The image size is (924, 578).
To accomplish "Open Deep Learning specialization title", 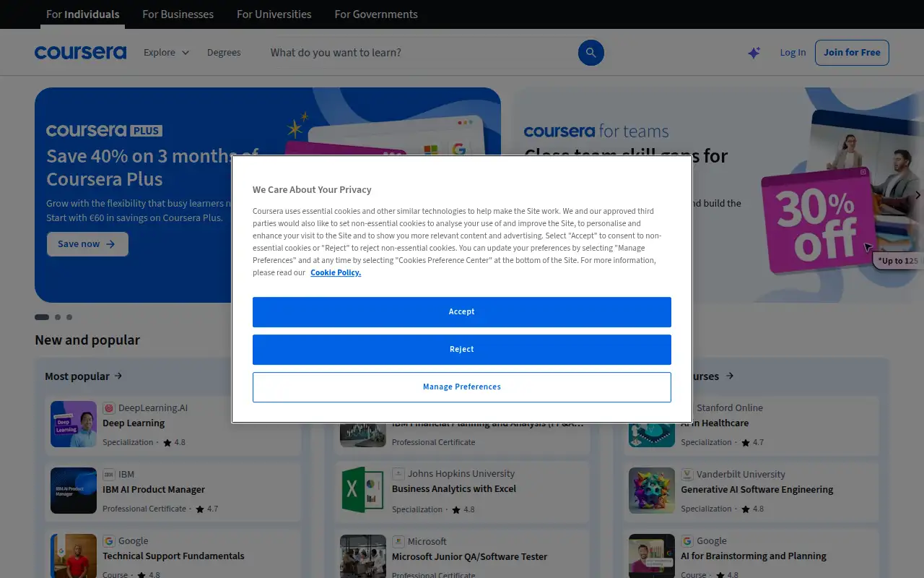I will pos(134,423).
